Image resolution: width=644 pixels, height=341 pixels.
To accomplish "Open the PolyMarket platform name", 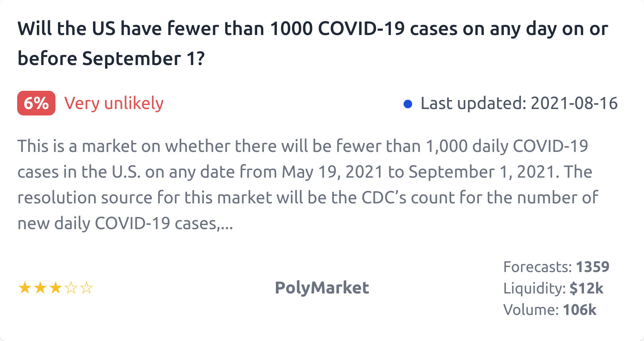I will pos(322,288).
